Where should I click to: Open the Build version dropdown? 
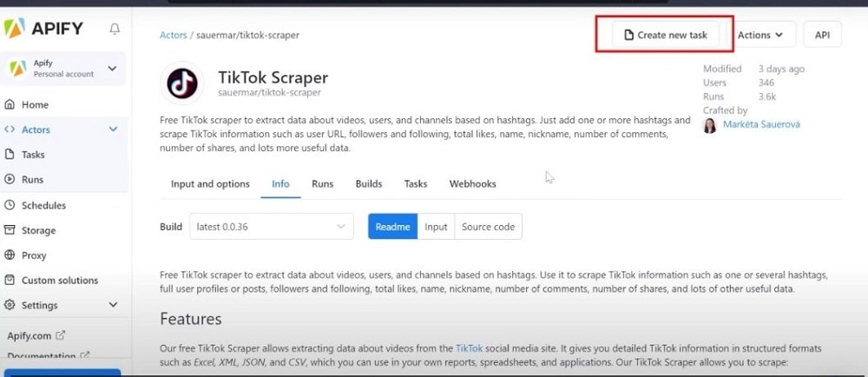[x=271, y=227]
